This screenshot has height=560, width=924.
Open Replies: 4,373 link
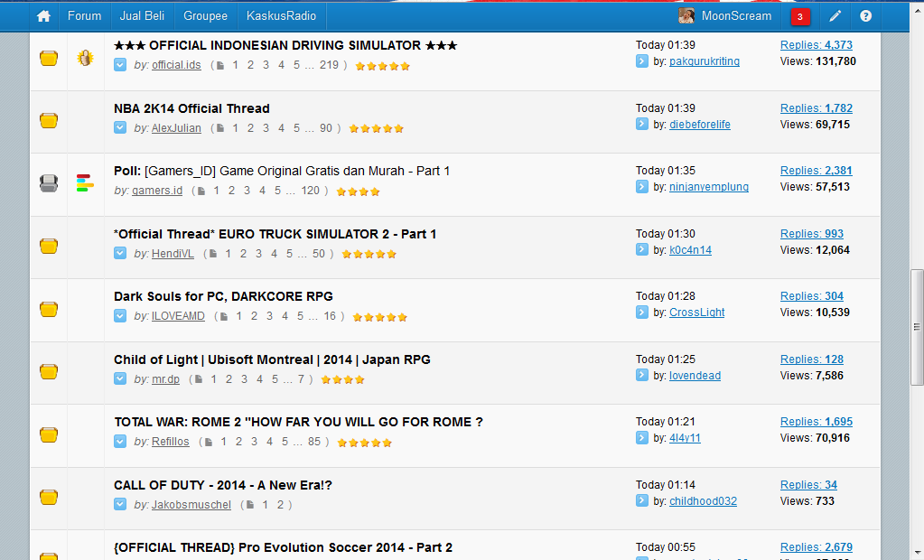817,45
